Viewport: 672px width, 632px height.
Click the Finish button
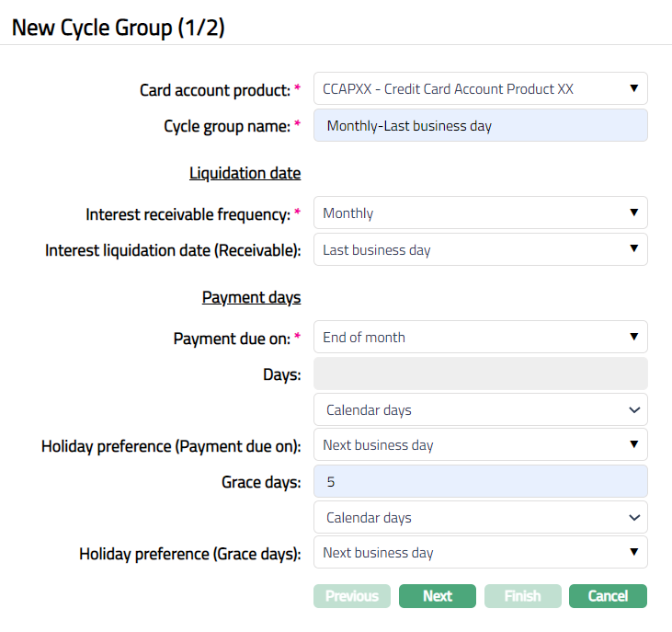(x=522, y=596)
